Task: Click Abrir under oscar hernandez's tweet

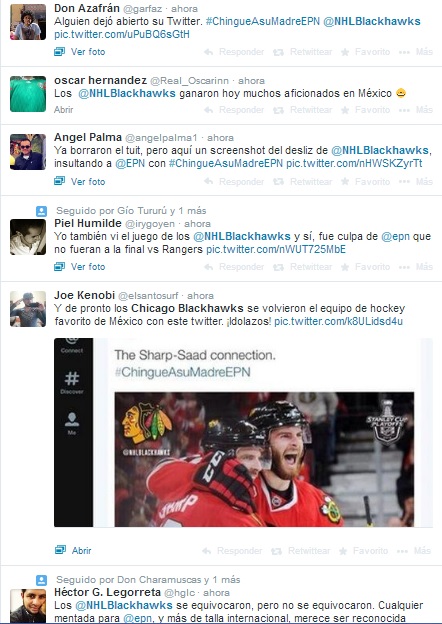Action: click(x=64, y=110)
